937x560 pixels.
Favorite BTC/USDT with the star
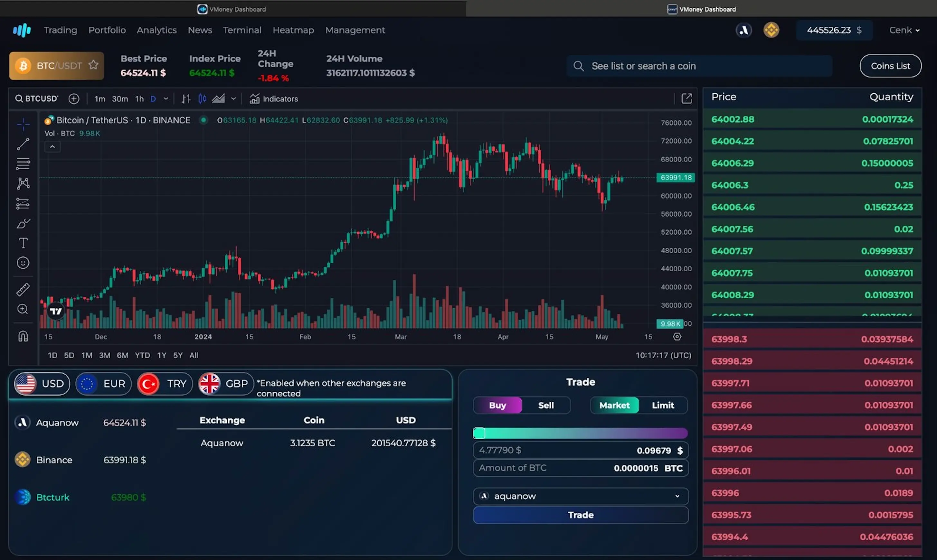point(93,65)
